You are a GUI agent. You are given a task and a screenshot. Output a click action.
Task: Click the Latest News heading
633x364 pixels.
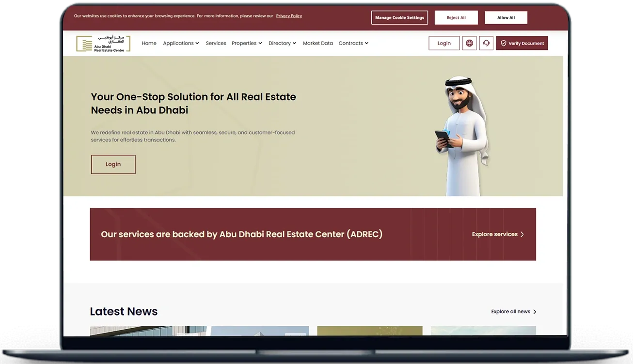tap(124, 311)
